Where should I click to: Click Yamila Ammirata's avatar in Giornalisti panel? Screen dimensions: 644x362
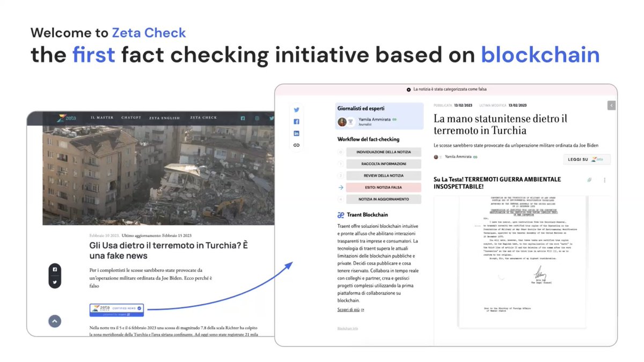pyautogui.click(x=342, y=122)
